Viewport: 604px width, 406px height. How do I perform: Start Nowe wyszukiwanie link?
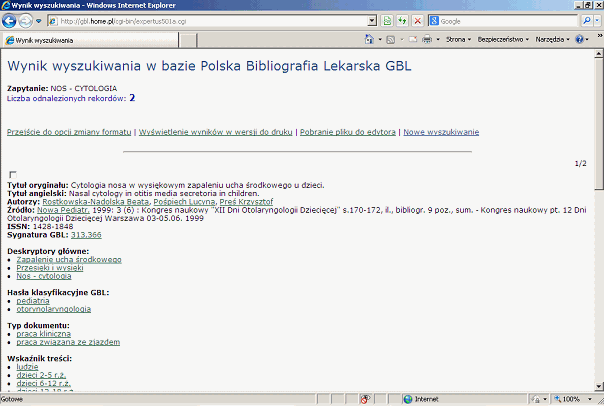pyautogui.click(x=441, y=132)
